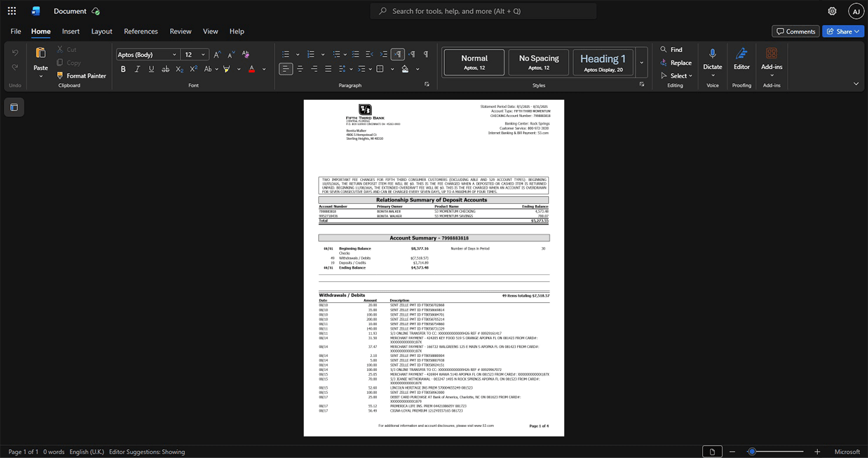Switch to the Review tab
868x458 pixels.
pyautogui.click(x=180, y=31)
